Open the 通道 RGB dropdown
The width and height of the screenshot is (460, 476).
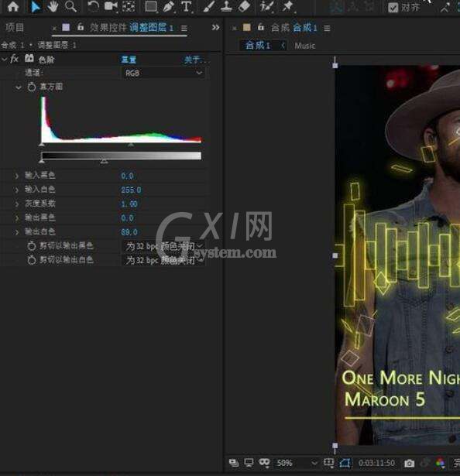(x=163, y=74)
